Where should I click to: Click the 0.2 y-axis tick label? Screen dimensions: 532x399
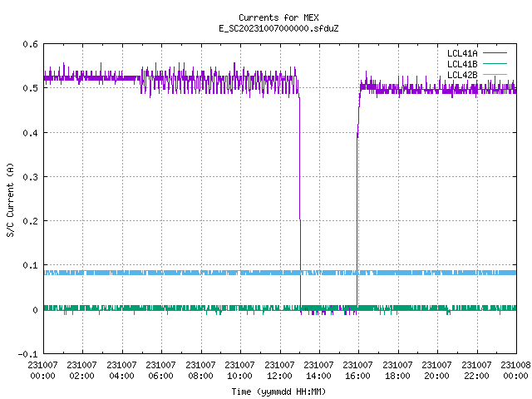pos(30,221)
